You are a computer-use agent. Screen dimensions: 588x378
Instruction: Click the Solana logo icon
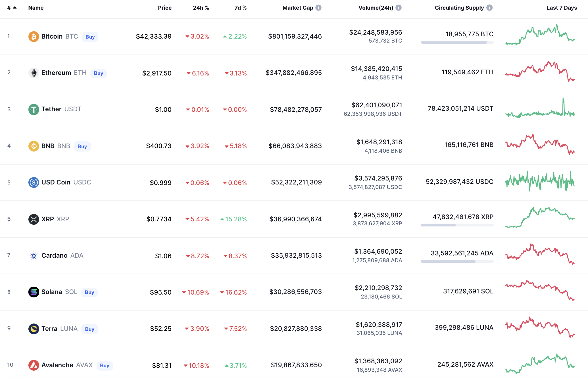point(34,292)
